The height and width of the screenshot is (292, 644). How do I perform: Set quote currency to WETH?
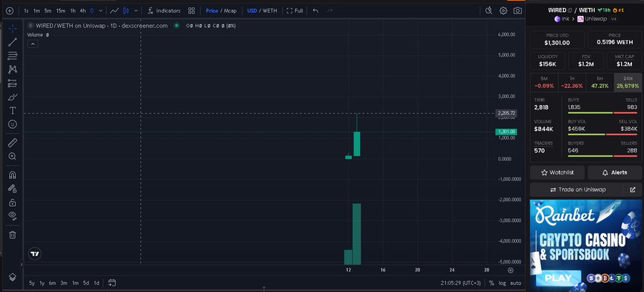(270, 11)
